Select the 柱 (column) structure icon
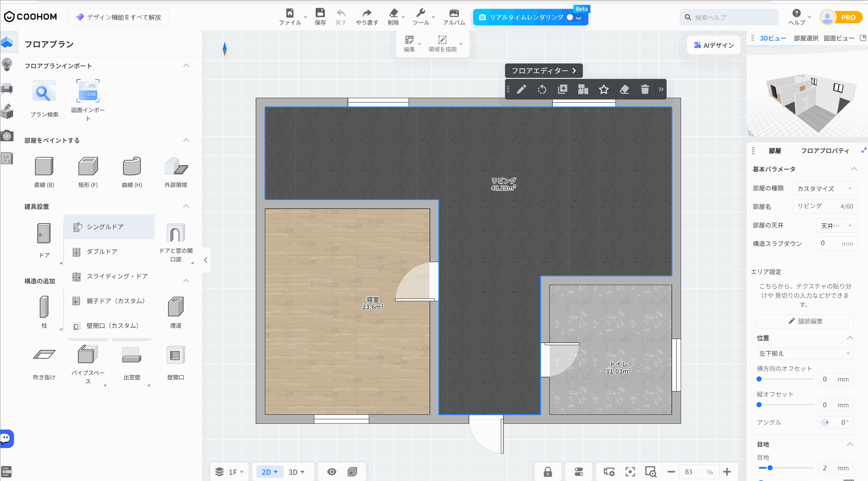 click(x=44, y=307)
